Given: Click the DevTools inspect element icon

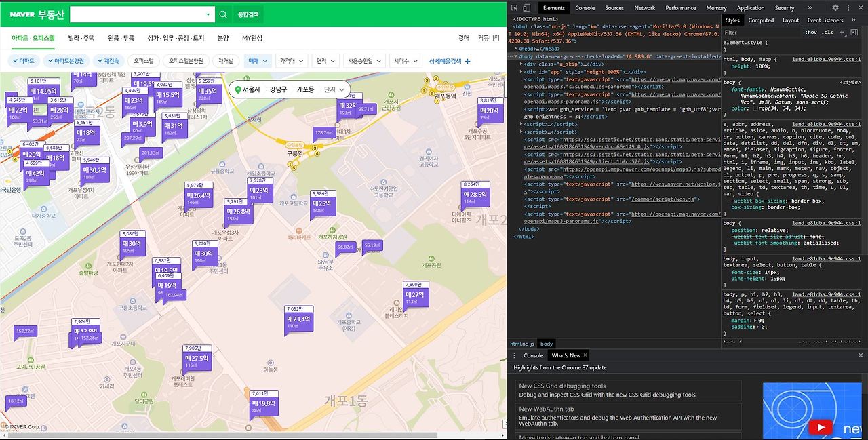Looking at the screenshot, I should pos(514,7).
